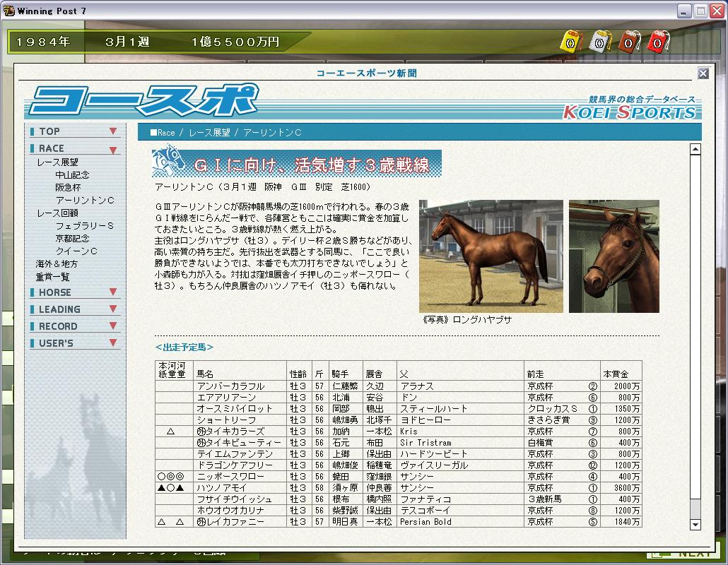Select 阪急杯 in the sidebar
This screenshot has height=565, width=728.
click(69, 188)
